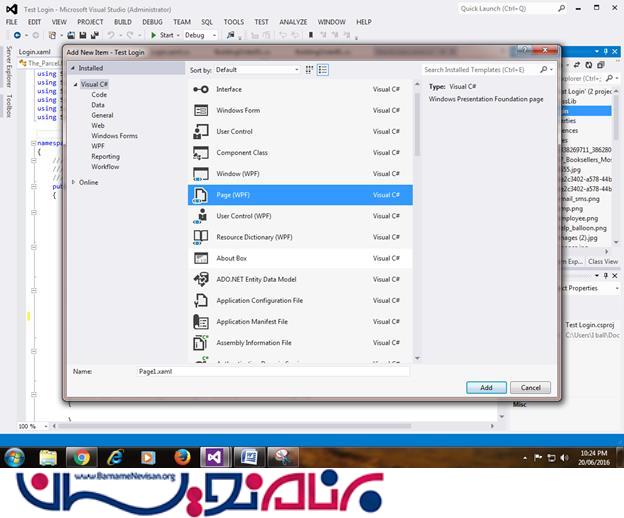The width and height of the screenshot is (624, 518).
Task: Select ADO.NET Entity Data Model icon
Action: (x=201, y=279)
